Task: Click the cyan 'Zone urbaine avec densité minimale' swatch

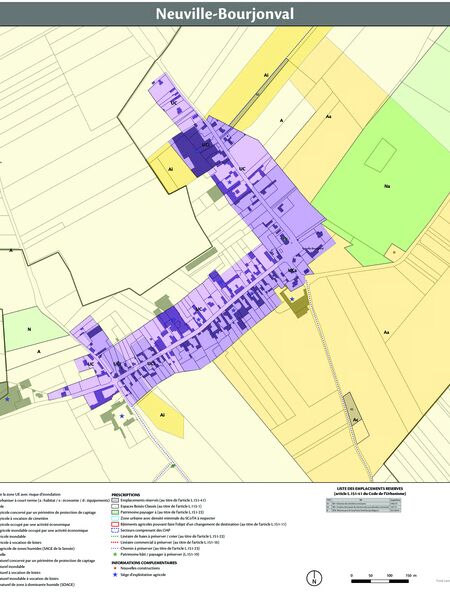Action: (115, 518)
